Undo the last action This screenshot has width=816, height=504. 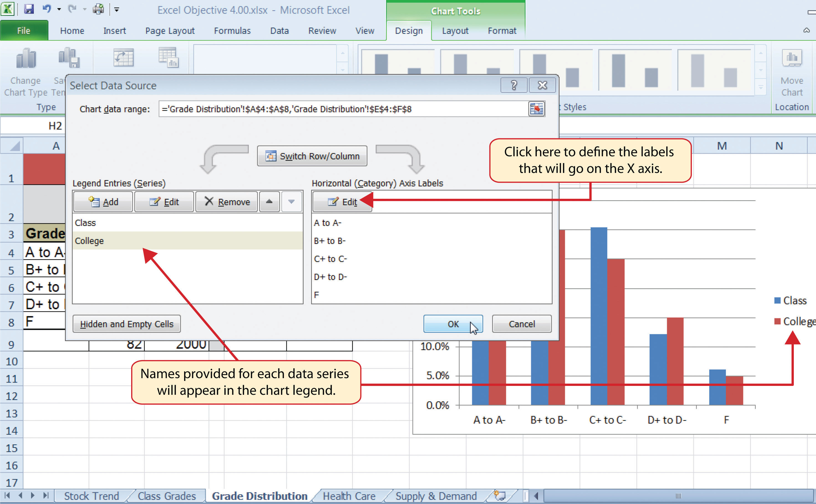pos(47,9)
